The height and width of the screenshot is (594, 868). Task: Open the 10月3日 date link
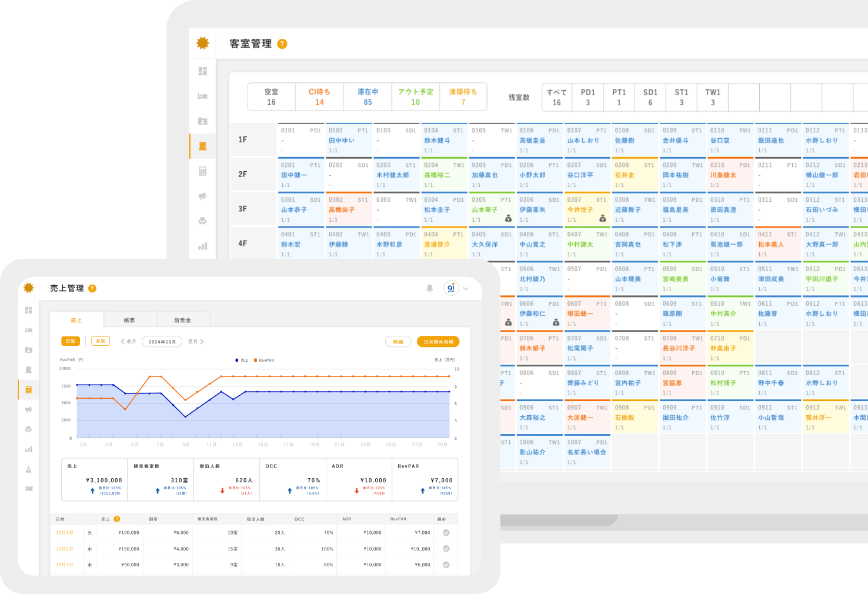[x=65, y=565]
